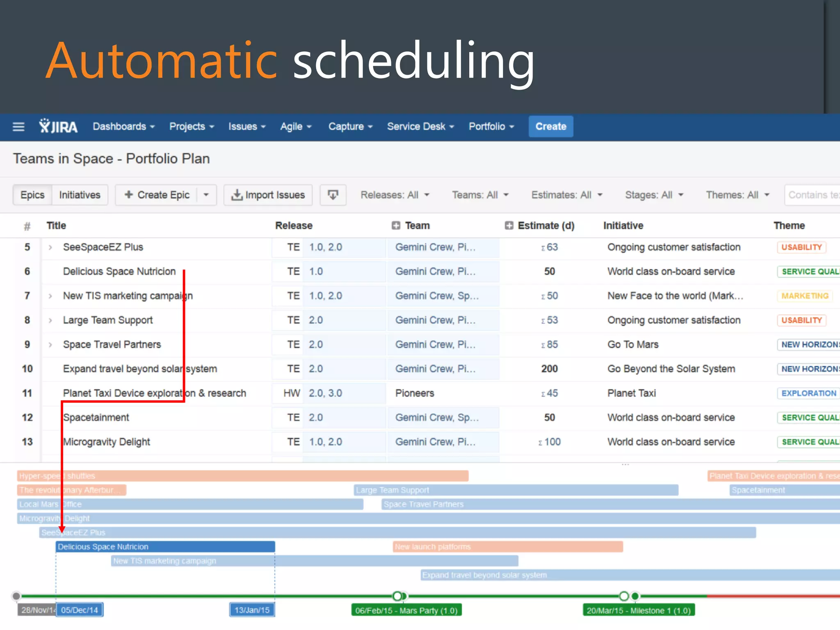Click the 05/Dec/14 start date label
The height and width of the screenshot is (630, 840).
click(80, 610)
